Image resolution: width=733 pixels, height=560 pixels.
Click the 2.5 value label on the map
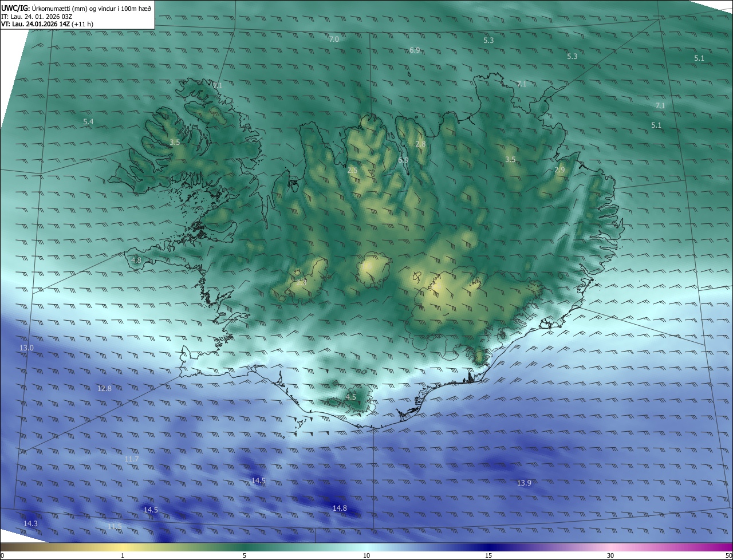pos(352,171)
